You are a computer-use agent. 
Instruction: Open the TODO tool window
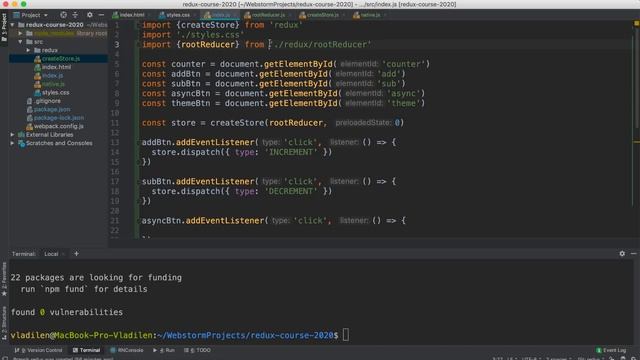[x=198, y=350]
